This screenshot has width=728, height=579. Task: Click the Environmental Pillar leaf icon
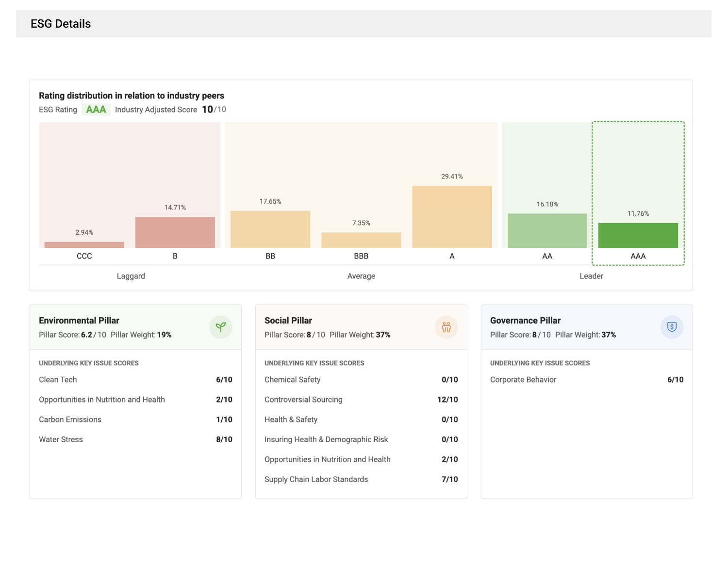(x=220, y=327)
